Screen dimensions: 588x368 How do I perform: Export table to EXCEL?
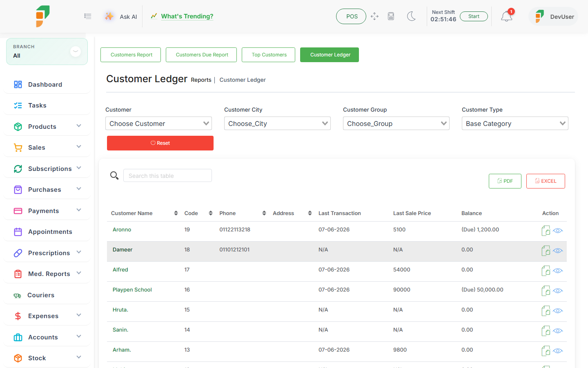pyautogui.click(x=546, y=181)
